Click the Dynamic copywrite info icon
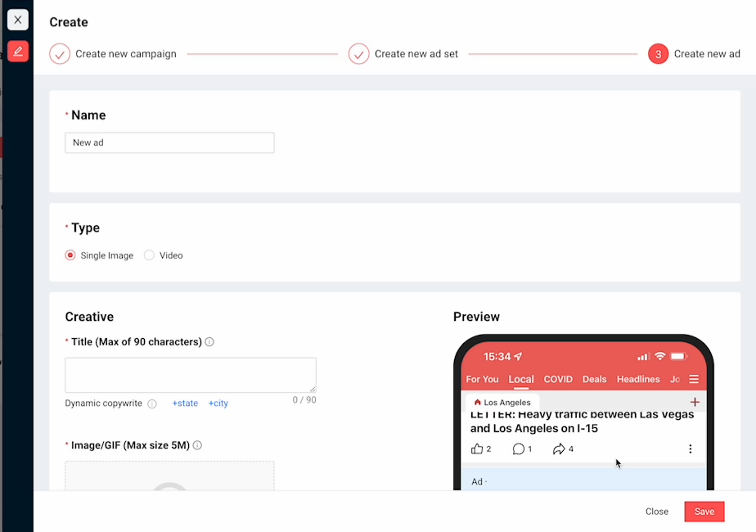 [151, 404]
